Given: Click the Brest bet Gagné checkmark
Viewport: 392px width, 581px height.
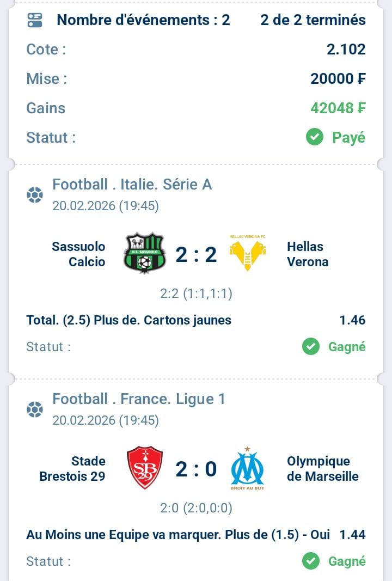Looking at the screenshot, I should click(311, 561).
